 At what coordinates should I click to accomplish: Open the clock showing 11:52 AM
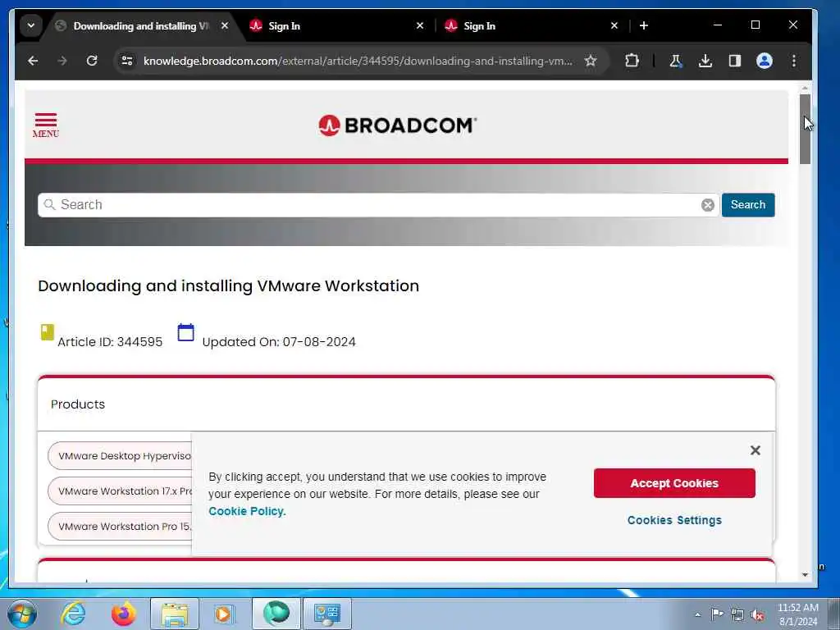798,614
